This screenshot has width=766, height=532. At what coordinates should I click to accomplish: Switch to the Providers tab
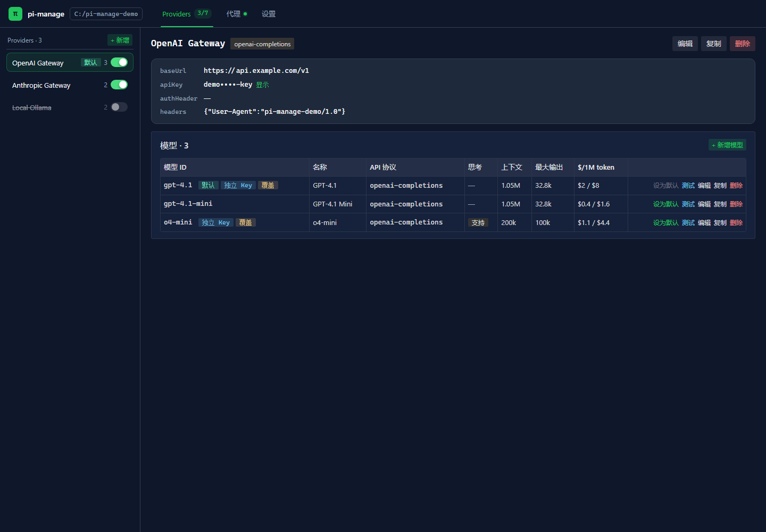[186, 14]
